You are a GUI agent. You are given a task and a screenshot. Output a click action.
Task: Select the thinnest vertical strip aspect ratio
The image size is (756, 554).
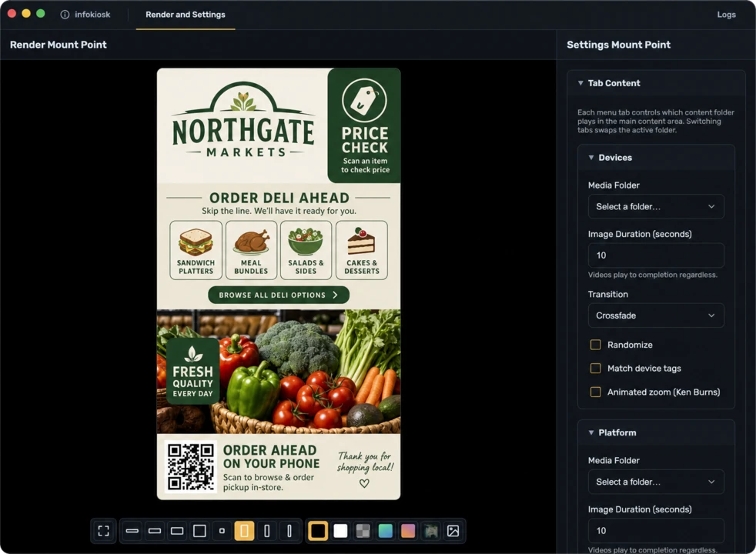click(289, 531)
